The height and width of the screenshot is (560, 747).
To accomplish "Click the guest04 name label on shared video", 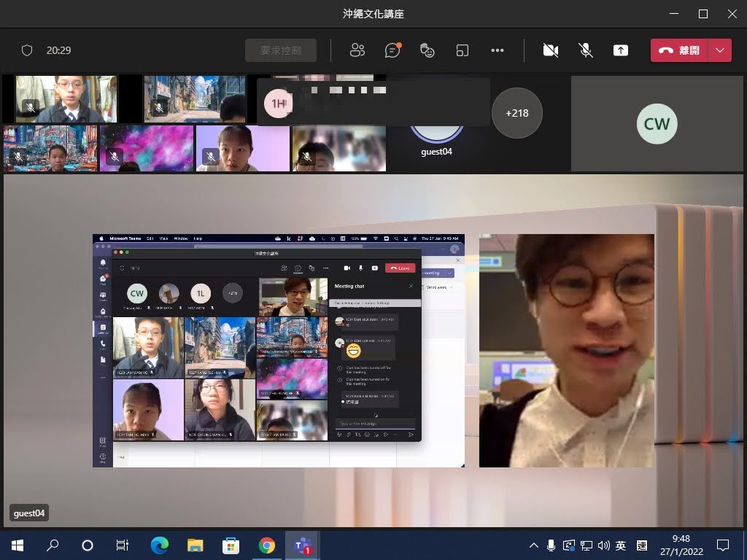I will pos(29,513).
